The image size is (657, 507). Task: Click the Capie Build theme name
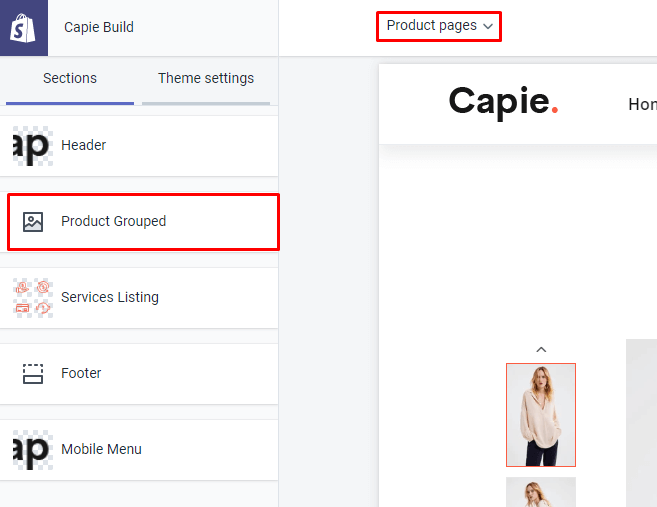(x=99, y=27)
